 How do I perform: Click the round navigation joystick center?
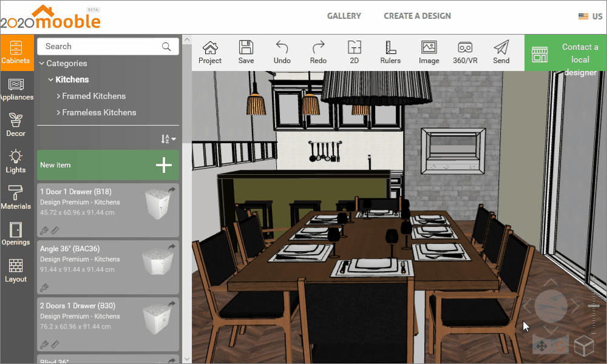point(551,306)
